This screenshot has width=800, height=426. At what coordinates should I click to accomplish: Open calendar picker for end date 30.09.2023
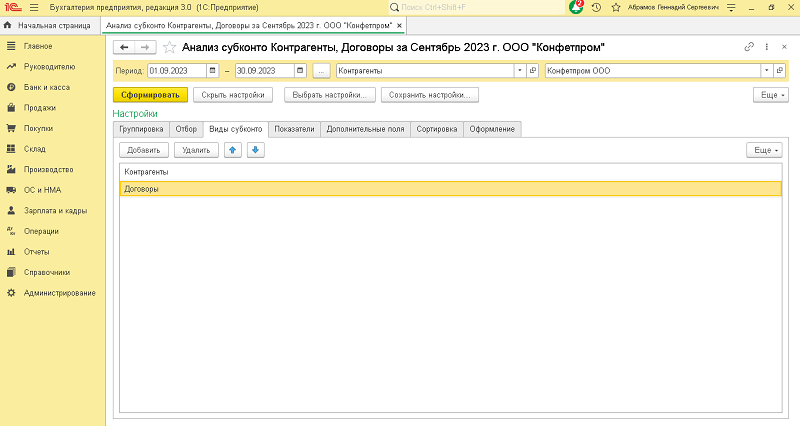pos(300,71)
